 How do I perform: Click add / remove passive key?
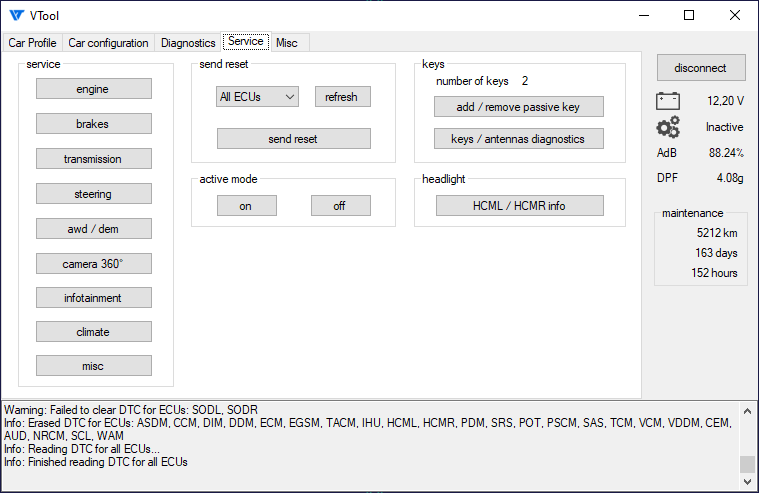(x=518, y=107)
